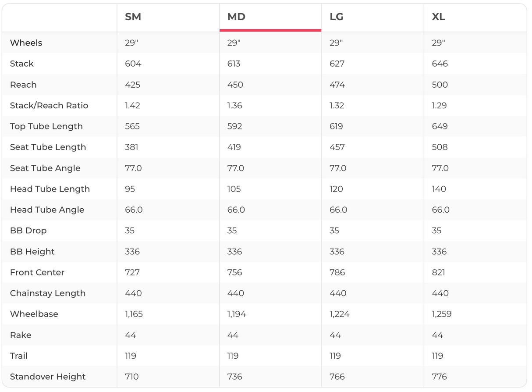Viewport: 532px width, 392px height.
Task: Select the Chainstay Length row label
Action: tap(48, 293)
